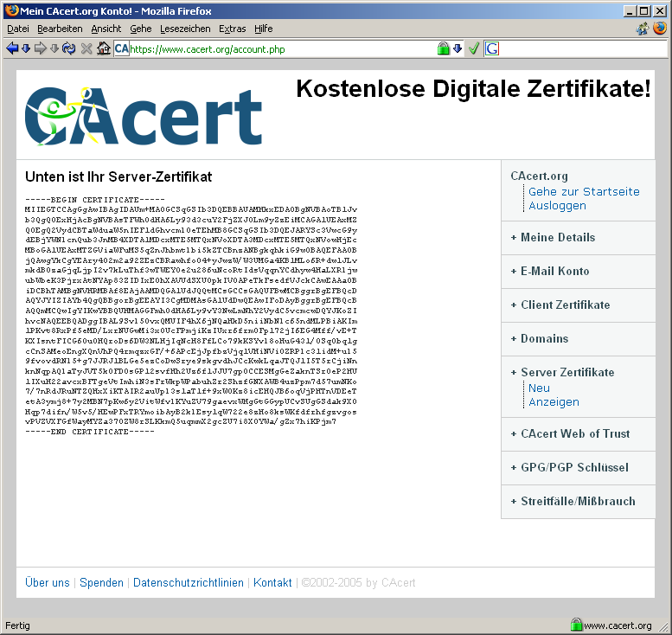Go back with the blue left arrow
The width and height of the screenshot is (672, 635).
tap(12, 48)
